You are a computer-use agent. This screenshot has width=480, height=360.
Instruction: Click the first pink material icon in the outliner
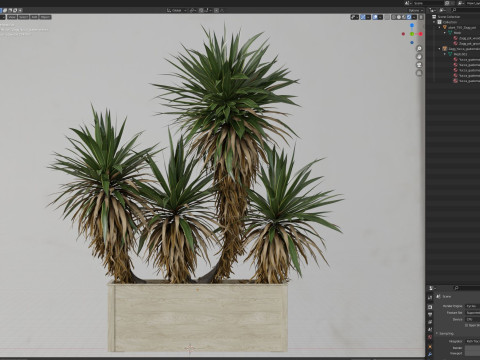point(455,38)
